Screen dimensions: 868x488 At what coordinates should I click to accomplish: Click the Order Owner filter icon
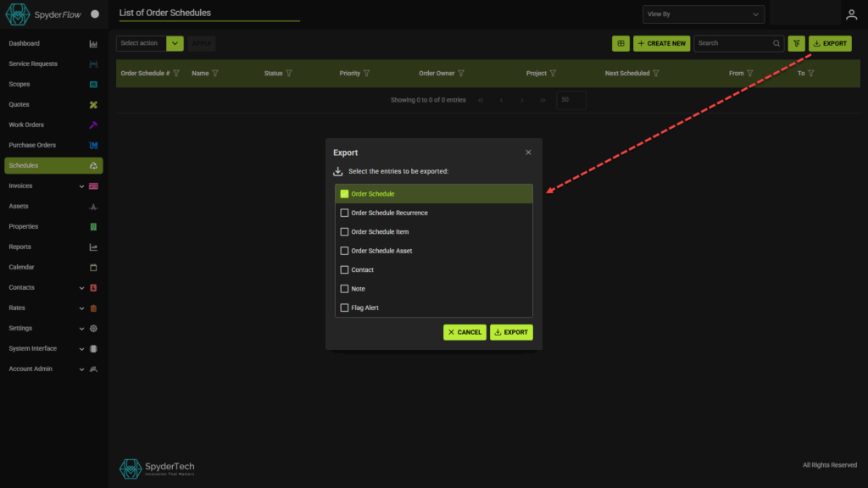[461, 74]
